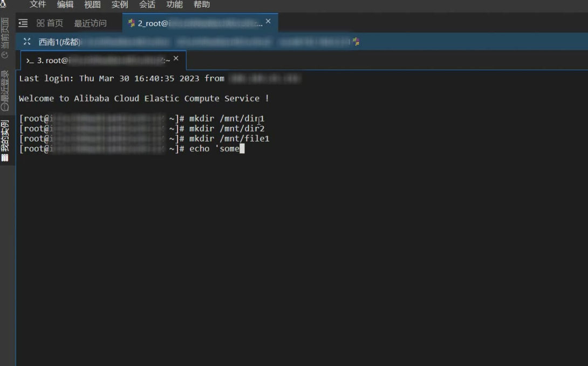Go to 首页 home tab
588x366 pixels.
pyautogui.click(x=50, y=23)
